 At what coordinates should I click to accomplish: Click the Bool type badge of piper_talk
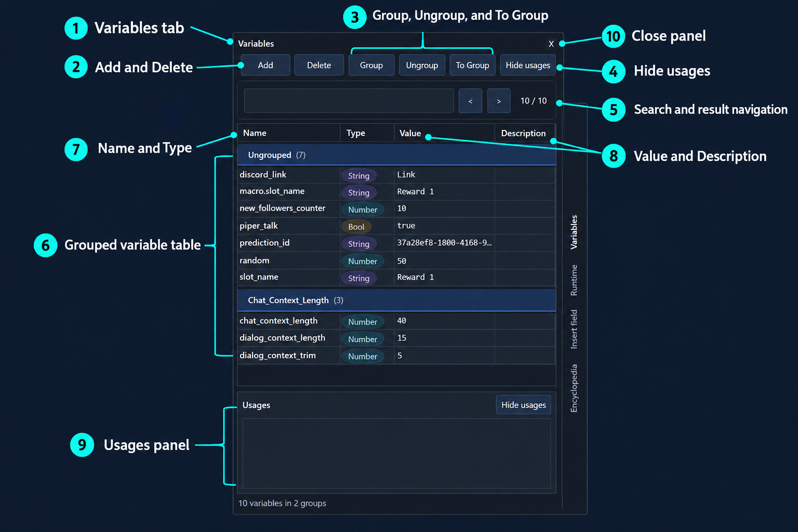[x=356, y=227]
